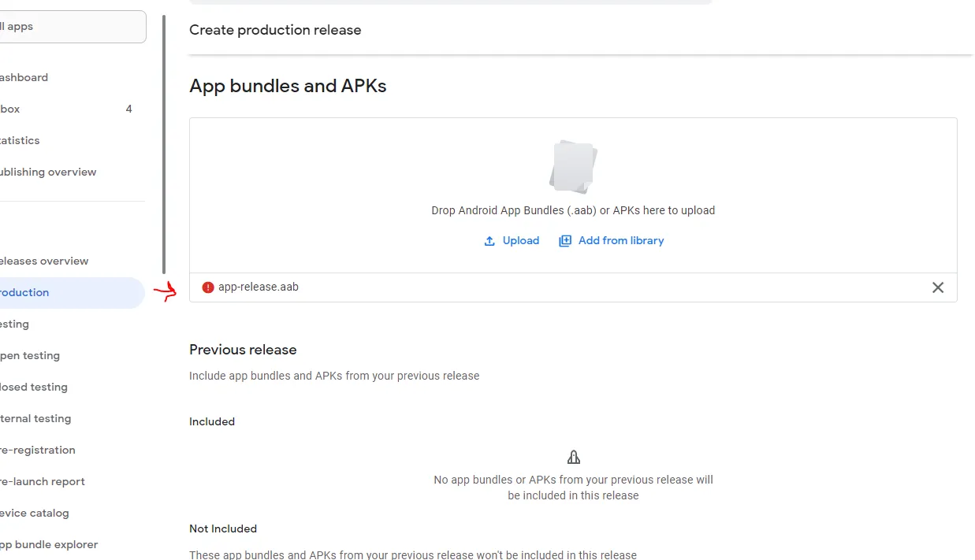Open the Upload link
Image resolution: width=975 pixels, height=560 pixels.
click(x=520, y=241)
